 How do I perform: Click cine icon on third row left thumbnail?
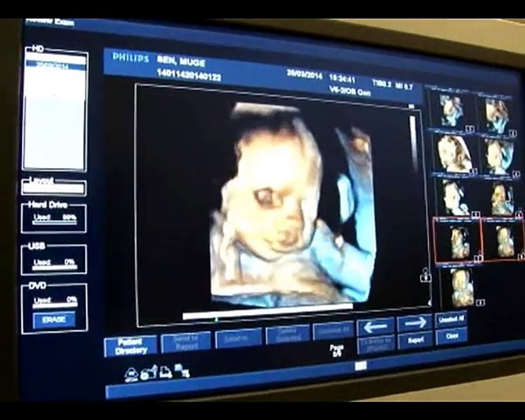[x=475, y=214]
